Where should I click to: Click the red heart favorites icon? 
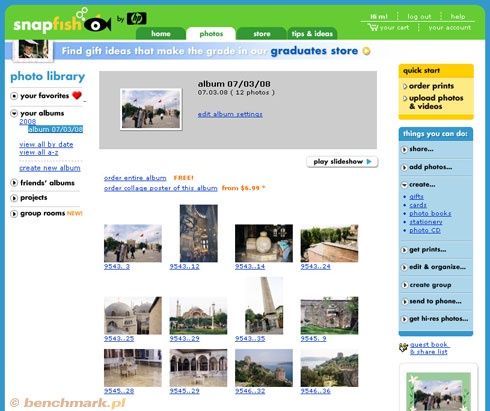pyautogui.click(x=77, y=95)
